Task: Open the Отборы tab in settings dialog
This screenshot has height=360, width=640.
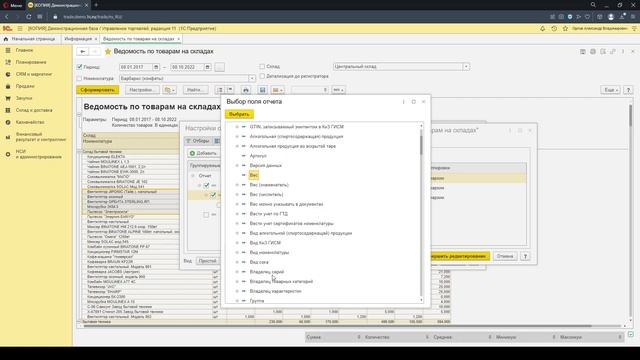Action: point(198,141)
